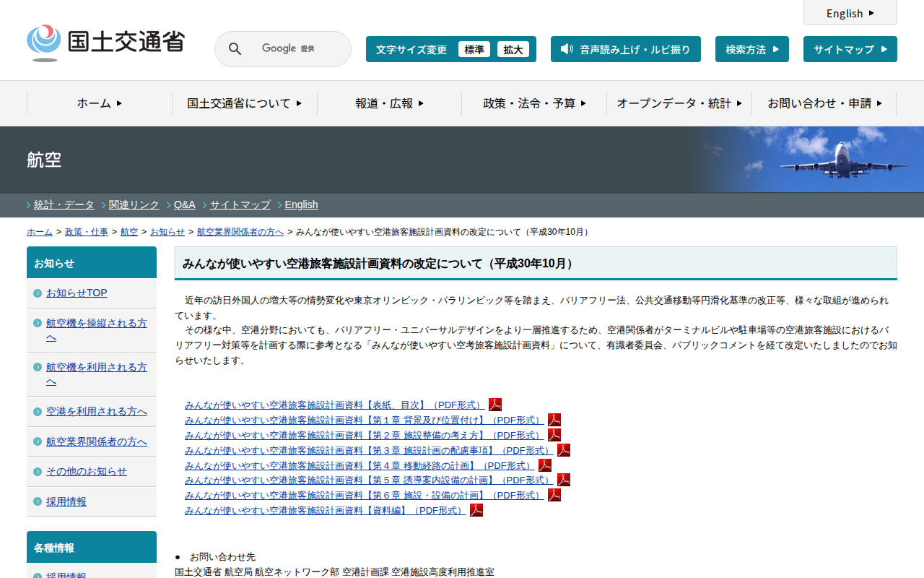The image size is (924, 578).
Task: Open sidebar link その他のお知らせ
Action: point(87,472)
